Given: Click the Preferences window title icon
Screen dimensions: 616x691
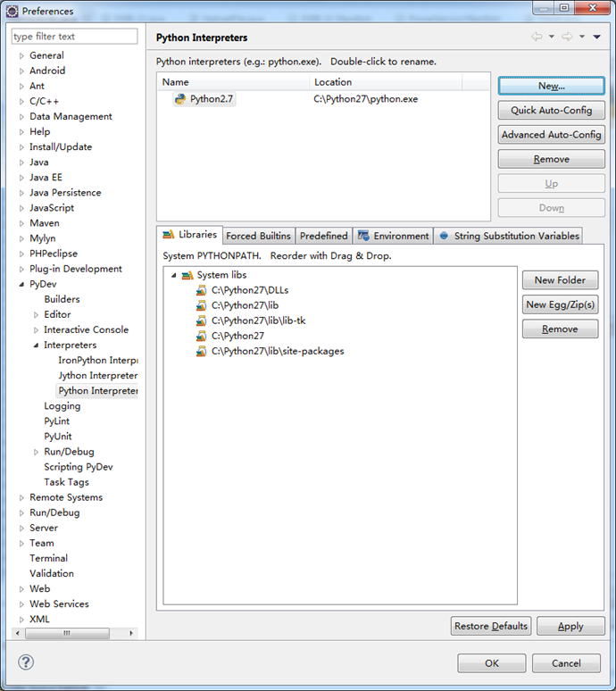Looking at the screenshot, I should (12, 11).
